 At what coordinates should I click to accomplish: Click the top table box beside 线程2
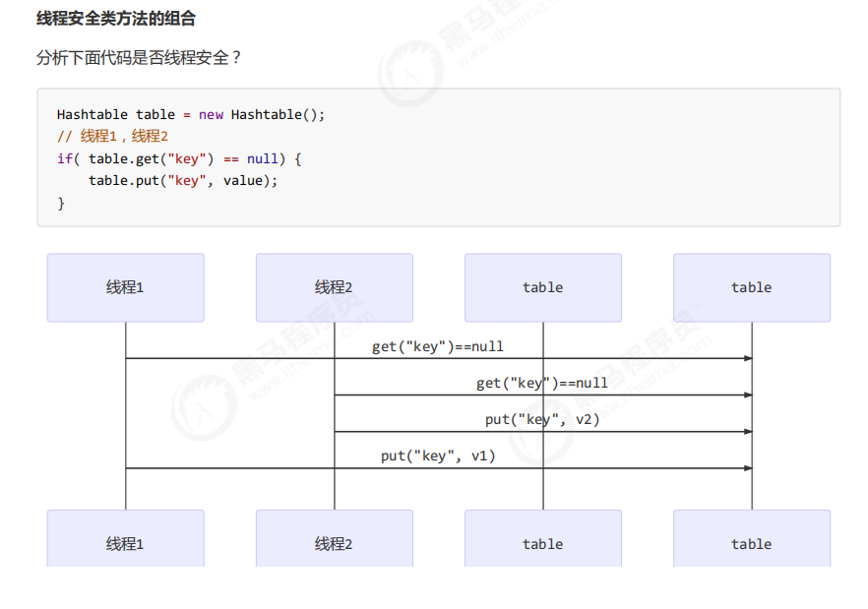(x=542, y=287)
